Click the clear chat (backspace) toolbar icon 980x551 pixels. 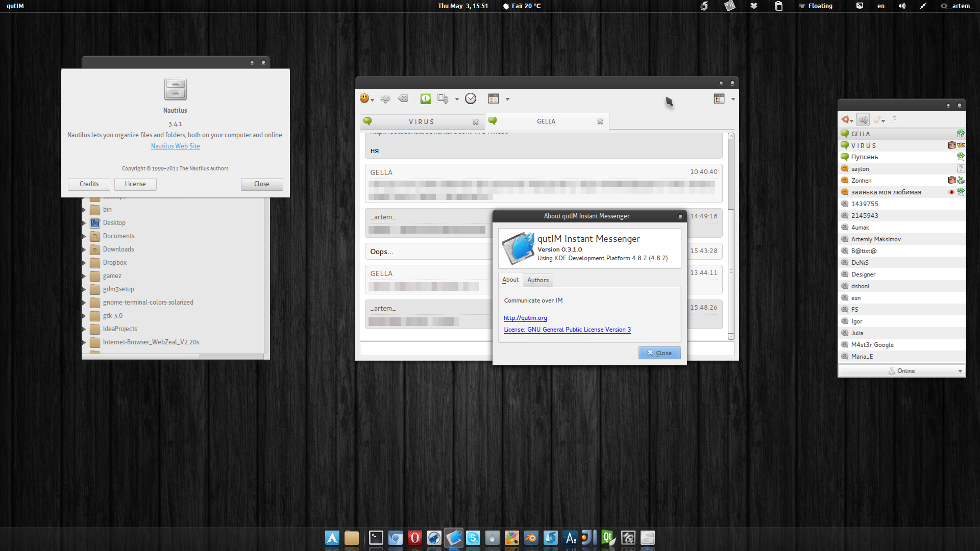point(403,98)
